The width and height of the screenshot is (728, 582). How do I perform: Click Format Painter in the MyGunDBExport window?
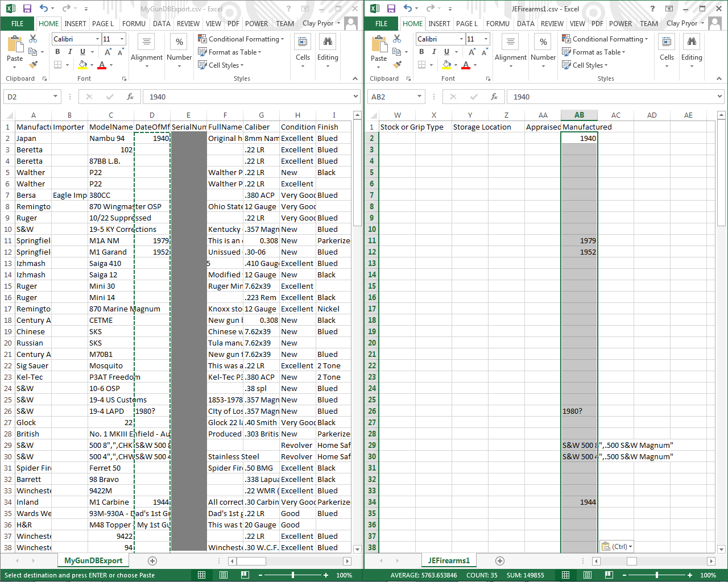(x=33, y=65)
